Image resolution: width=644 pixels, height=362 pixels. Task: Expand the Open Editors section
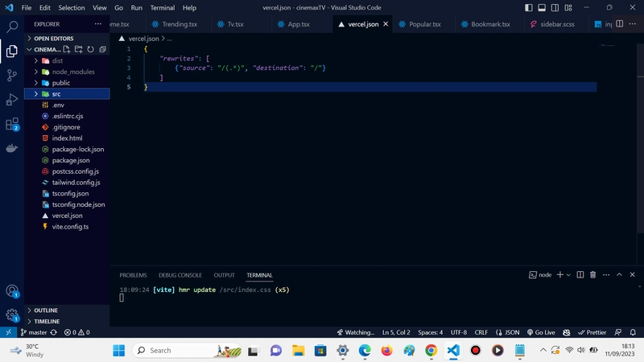[67, 38]
